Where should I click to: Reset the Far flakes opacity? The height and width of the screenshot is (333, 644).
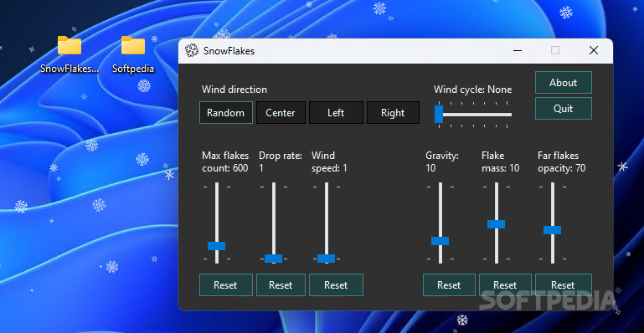click(x=563, y=285)
